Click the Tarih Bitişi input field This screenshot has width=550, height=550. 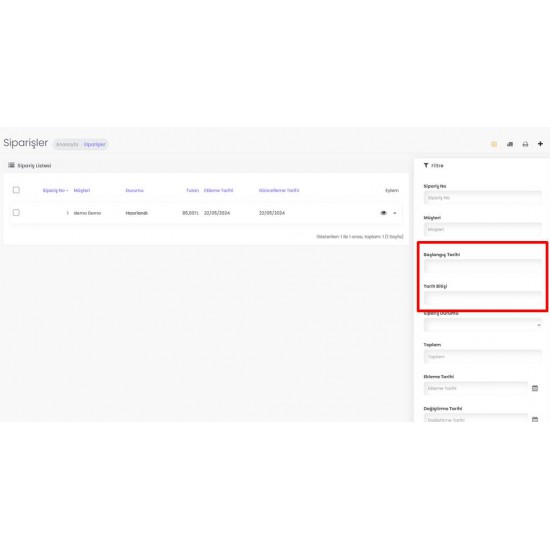click(483, 298)
